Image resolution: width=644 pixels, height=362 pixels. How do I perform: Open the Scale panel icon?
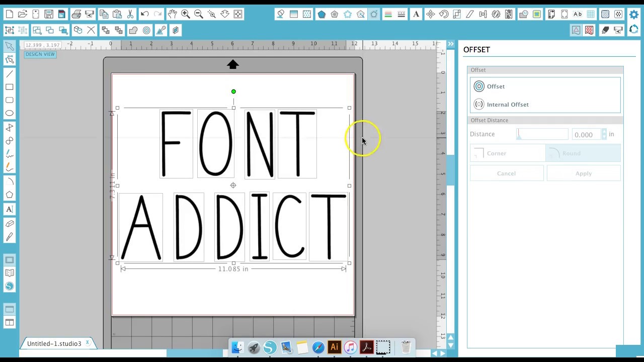tap(457, 14)
